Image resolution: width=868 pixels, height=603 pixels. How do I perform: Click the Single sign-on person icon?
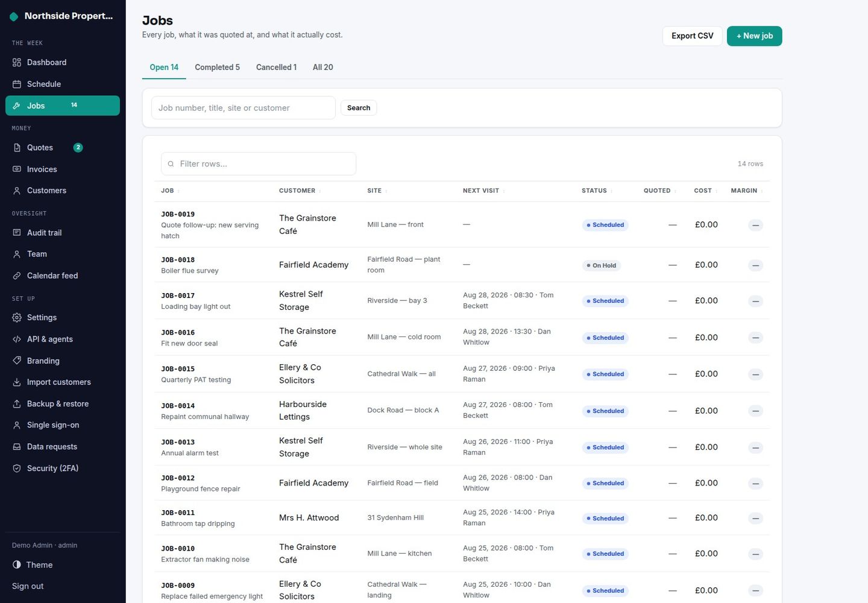point(17,425)
